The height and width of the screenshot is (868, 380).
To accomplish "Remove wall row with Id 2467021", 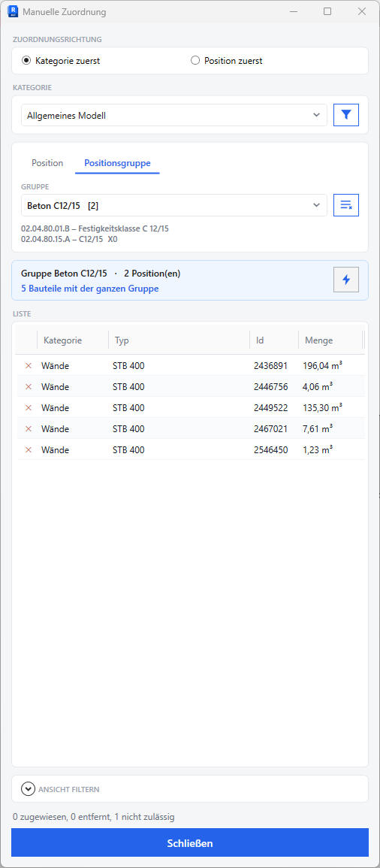I will point(29,428).
